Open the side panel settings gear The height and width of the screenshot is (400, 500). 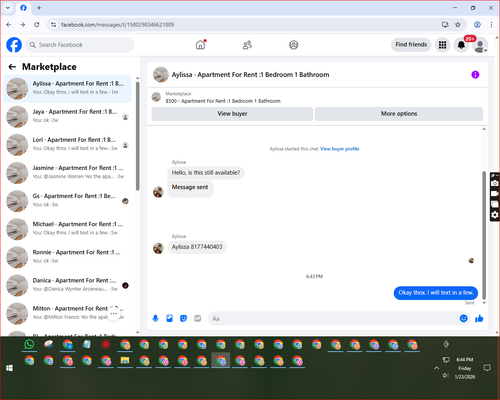click(495, 215)
